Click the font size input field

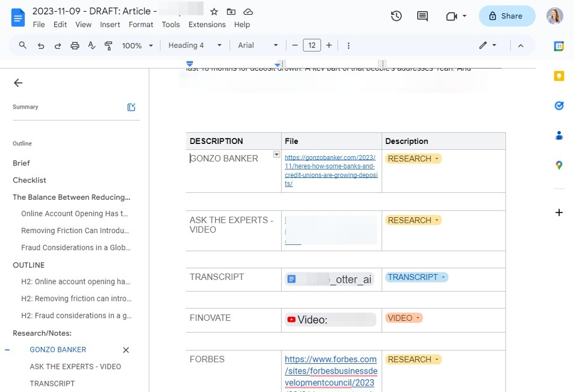(x=312, y=46)
